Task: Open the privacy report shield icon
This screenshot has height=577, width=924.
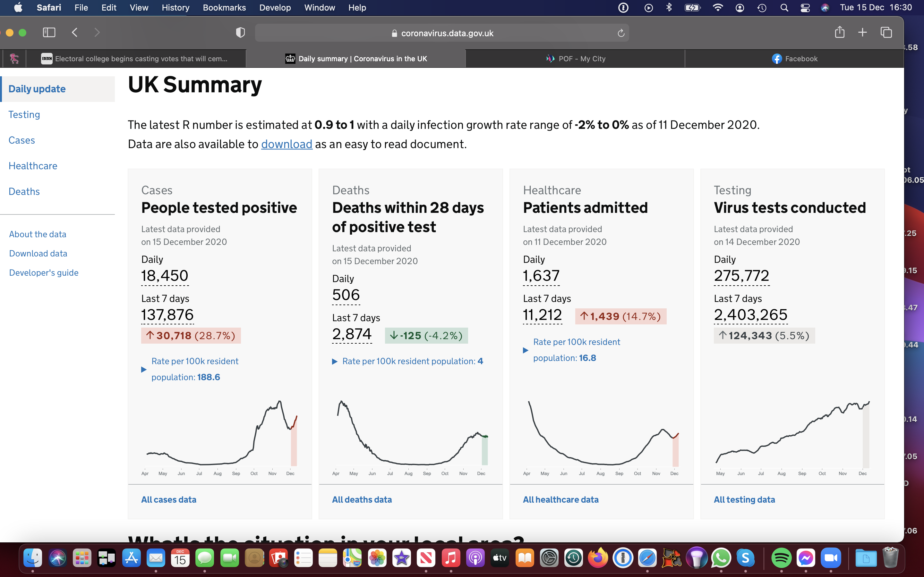Action: click(240, 32)
